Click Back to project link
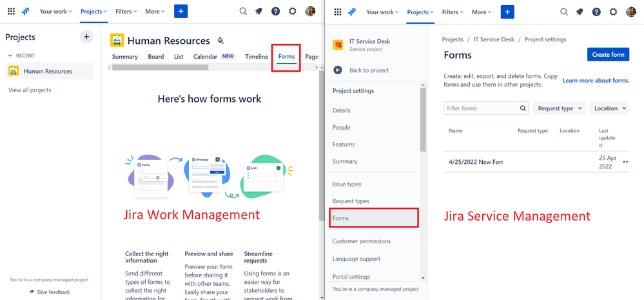Image resolution: width=644 pixels, height=300 pixels. click(369, 70)
